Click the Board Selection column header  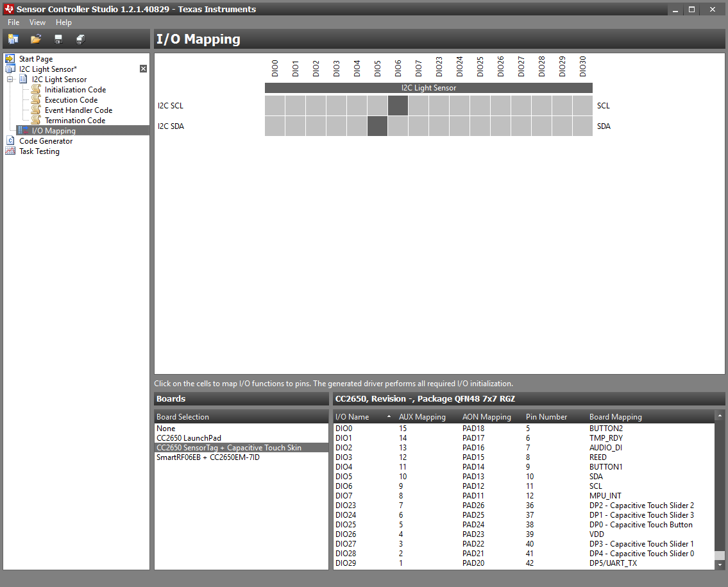(241, 416)
